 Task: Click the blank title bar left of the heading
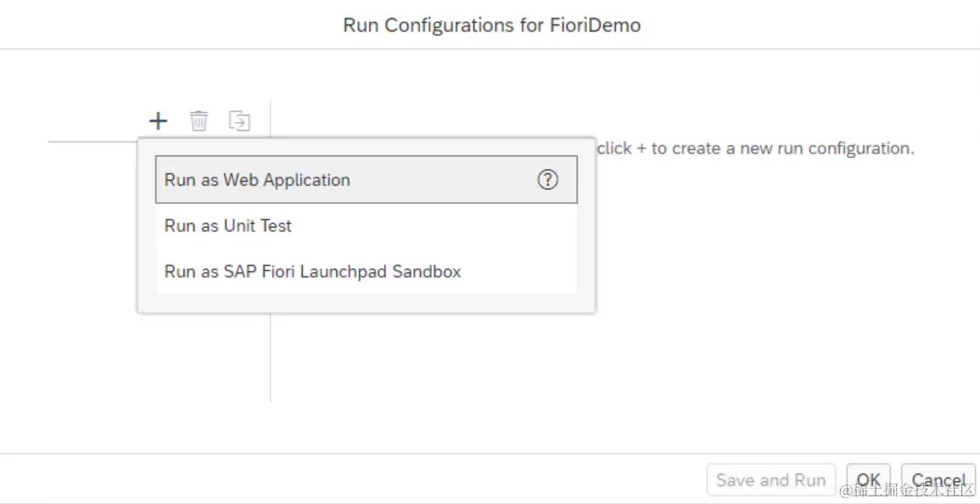pyautogui.click(x=170, y=25)
